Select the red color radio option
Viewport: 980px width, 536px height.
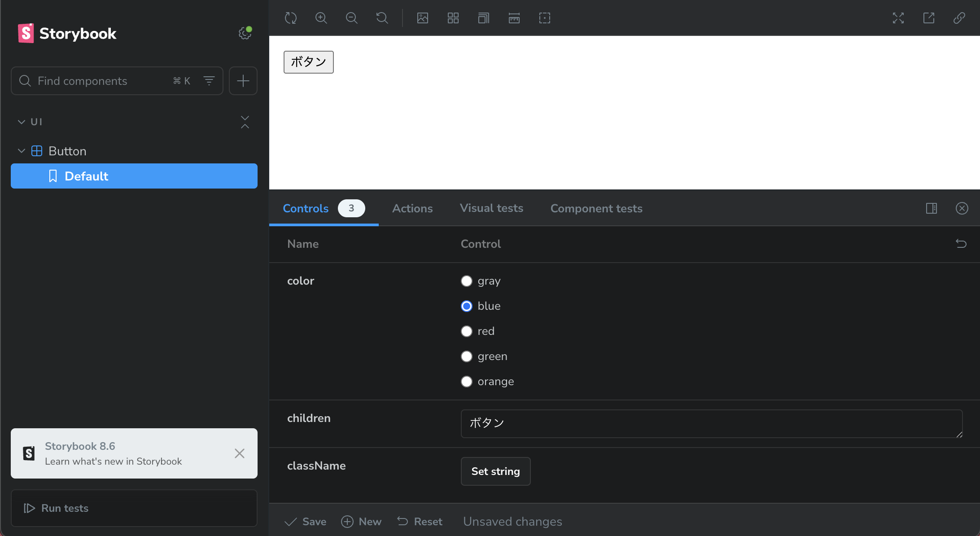[467, 331]
